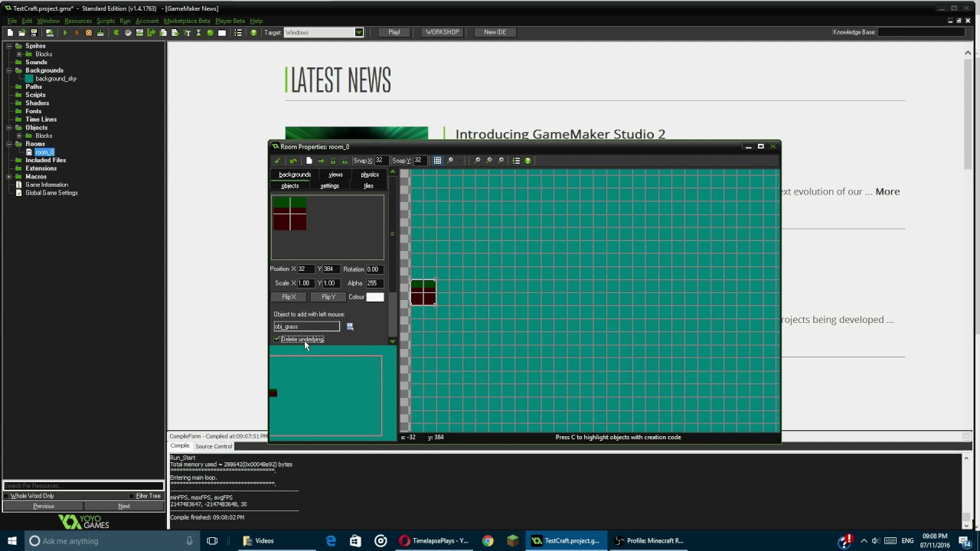Open a project from main toolbar
The image size is (980, 551).
pyautogui.click(x=21, y=32)
